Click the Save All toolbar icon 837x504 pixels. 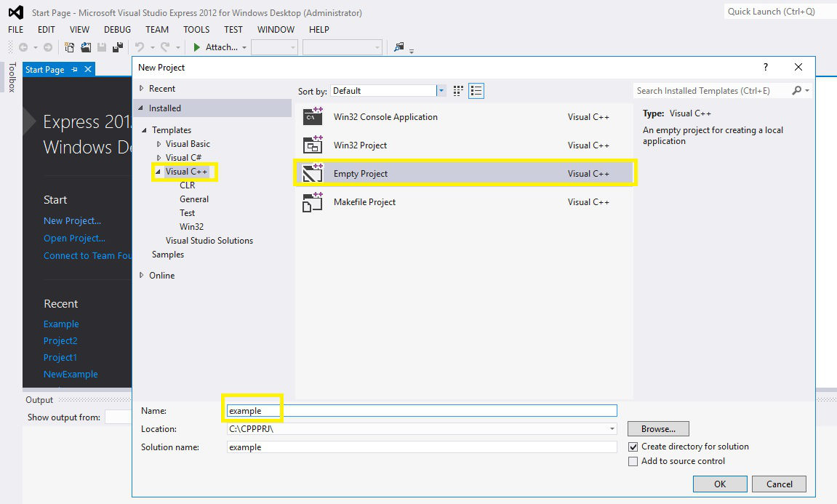pos(118,47)
